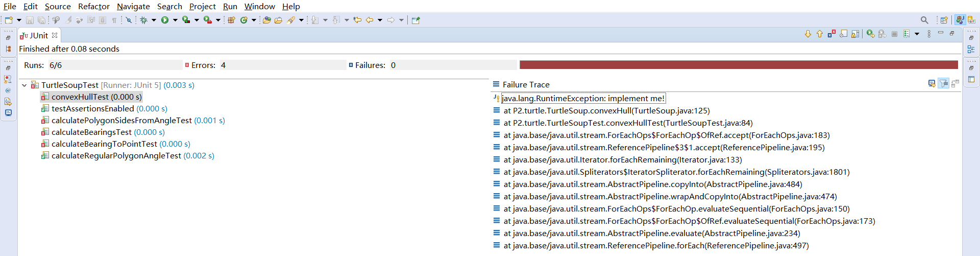
Task: Click the Back navigation arrow icon
Action: coord(370,20)
